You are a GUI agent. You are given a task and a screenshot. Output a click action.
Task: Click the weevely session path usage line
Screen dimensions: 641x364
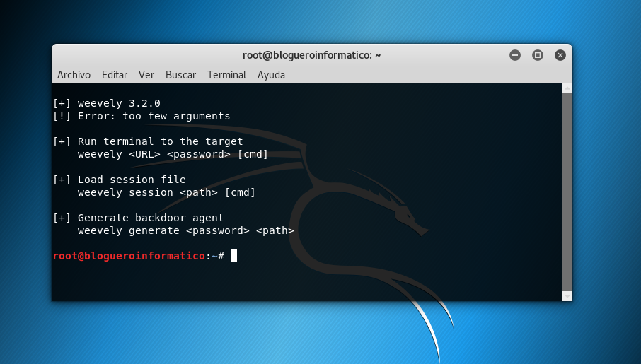point(166,192)
